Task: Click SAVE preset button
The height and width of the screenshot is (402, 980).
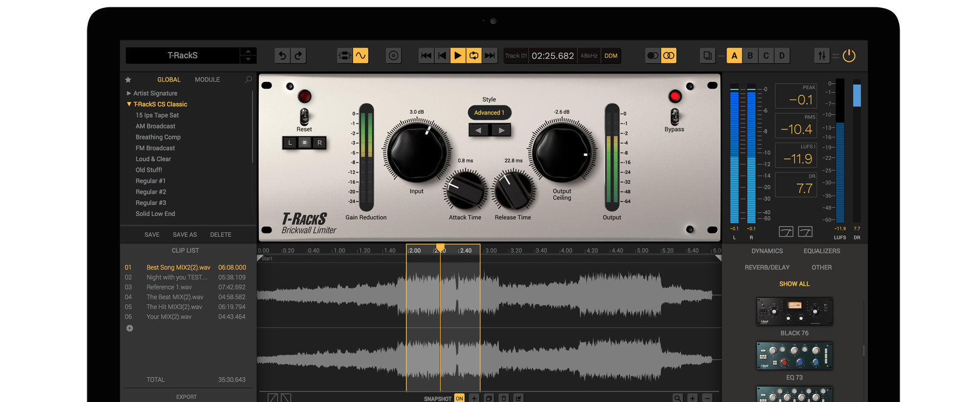Action: coord(152,235)
